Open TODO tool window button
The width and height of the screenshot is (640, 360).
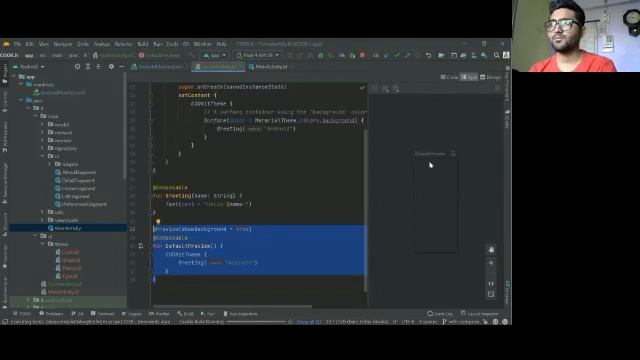point(22,313)
